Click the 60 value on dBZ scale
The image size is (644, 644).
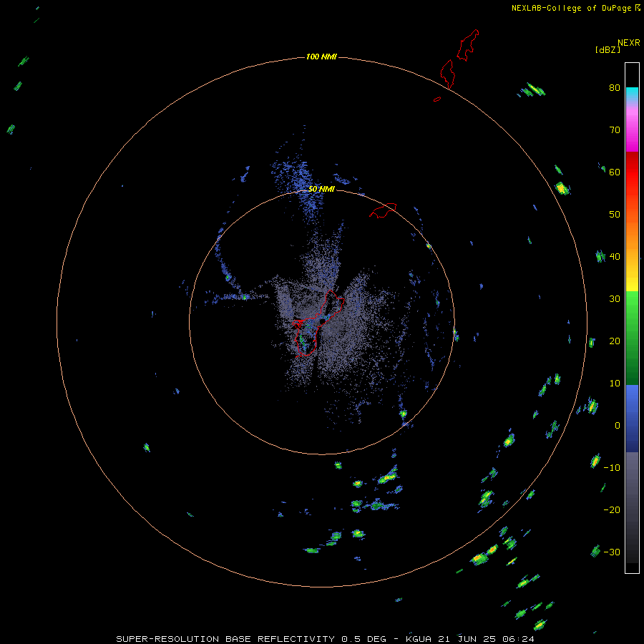pyautogui.click(x=615, y=172)
